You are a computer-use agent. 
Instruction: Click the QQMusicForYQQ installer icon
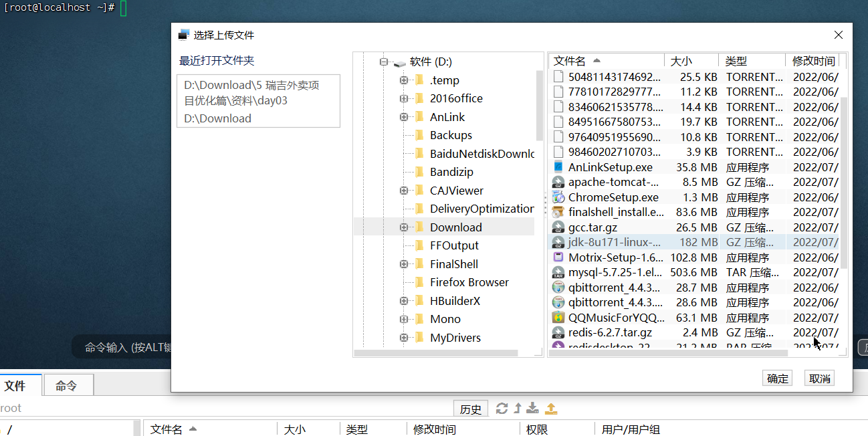(x=558, y=318)
